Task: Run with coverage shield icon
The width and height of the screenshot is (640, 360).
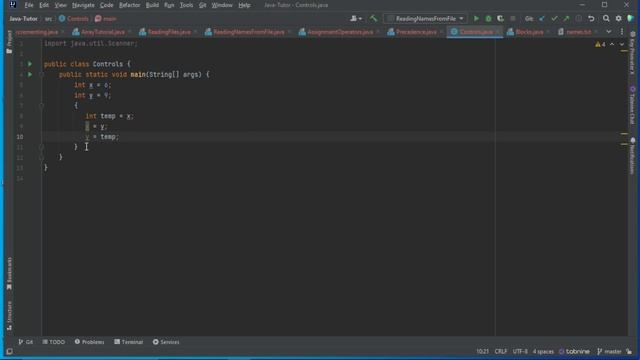Action: (500, 19)
